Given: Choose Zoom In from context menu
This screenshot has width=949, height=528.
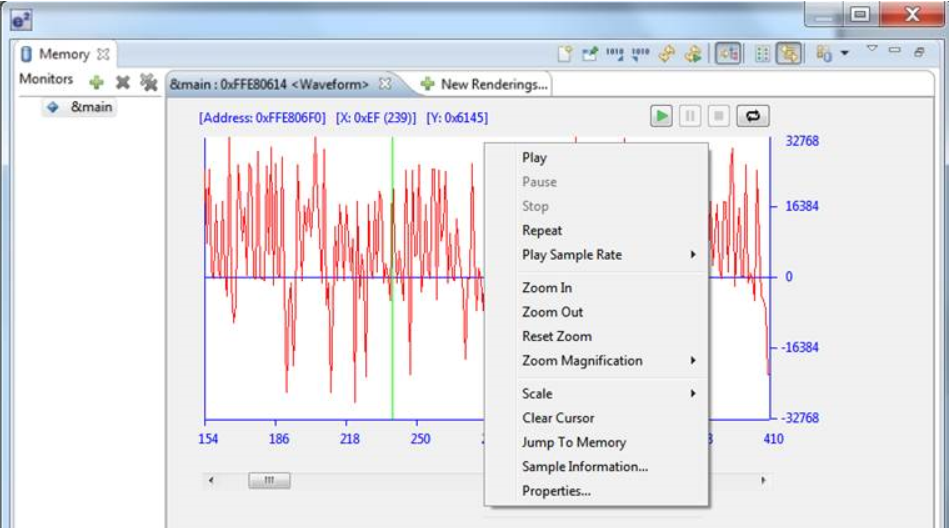Looking at the screenshot, I should [547, 288].
